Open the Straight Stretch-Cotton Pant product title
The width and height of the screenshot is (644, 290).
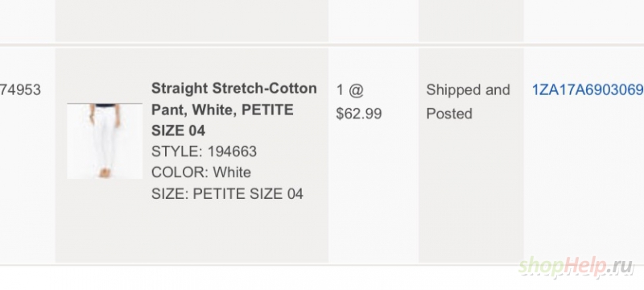click(x=234, y=110)
